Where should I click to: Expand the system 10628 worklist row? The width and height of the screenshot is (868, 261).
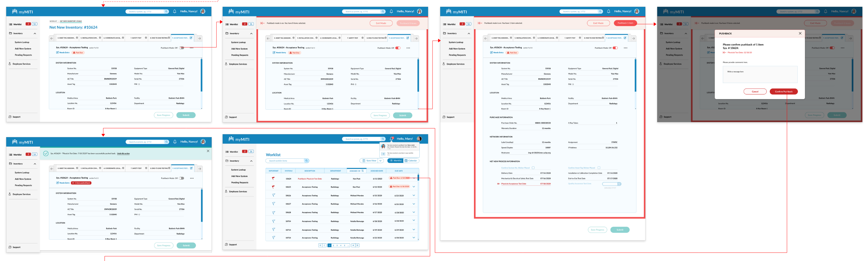click(414, 212)
